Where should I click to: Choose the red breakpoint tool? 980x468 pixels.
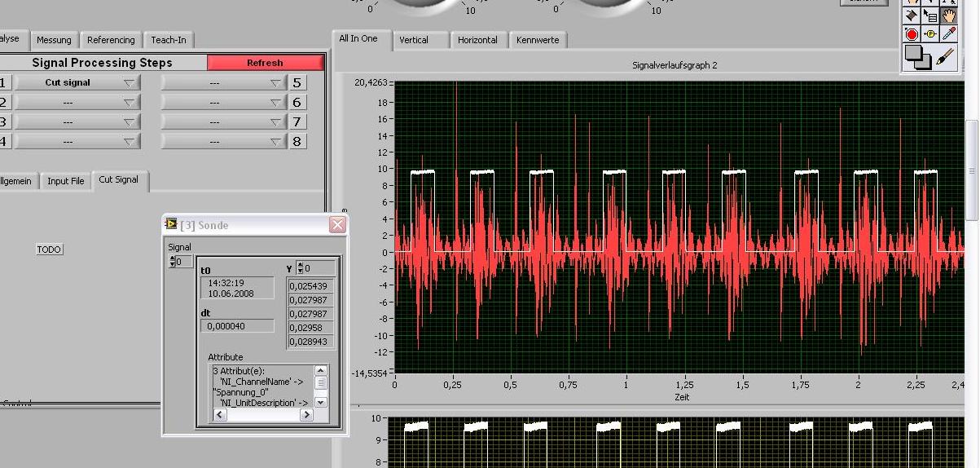point(912,34)
